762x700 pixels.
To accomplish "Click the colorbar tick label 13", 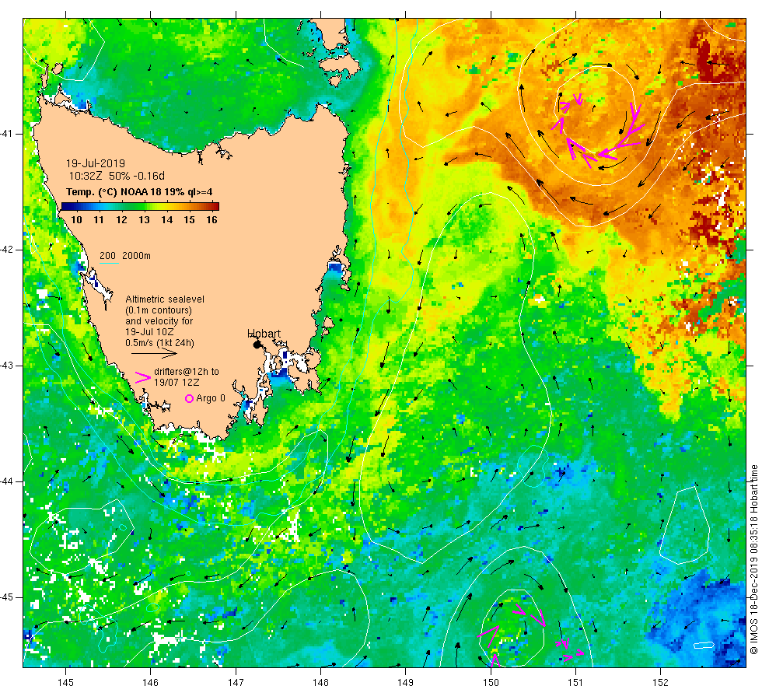I will point(144,219).
